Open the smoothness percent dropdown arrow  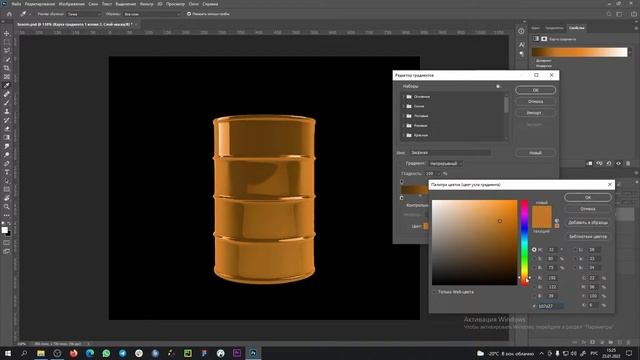[439, 173]
